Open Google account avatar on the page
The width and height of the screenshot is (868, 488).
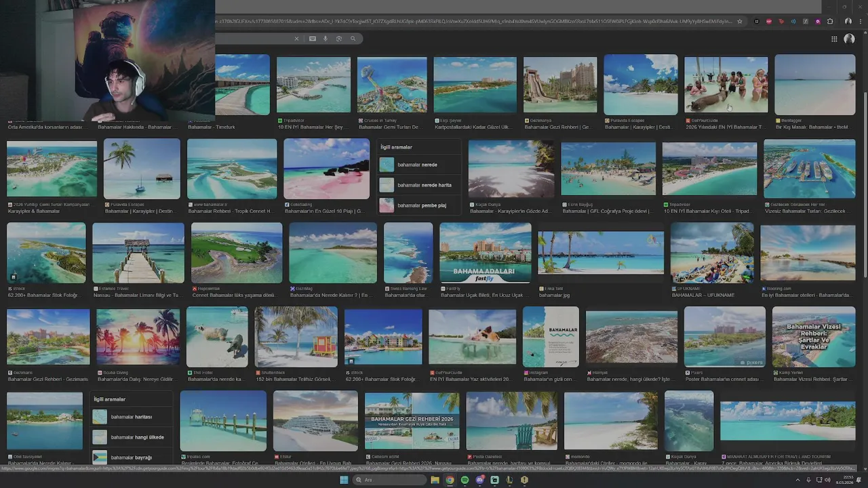[849, 39]
